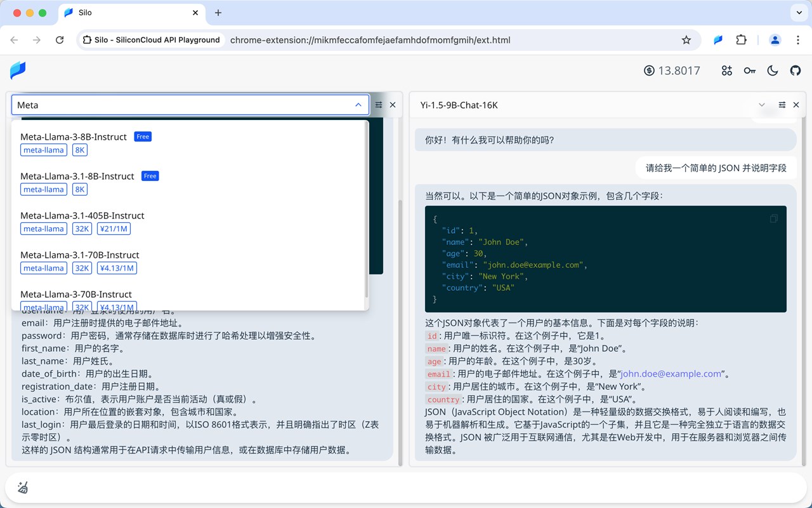Select Meta-Llama-3.1-8B-Instruct model

point(188,182)
